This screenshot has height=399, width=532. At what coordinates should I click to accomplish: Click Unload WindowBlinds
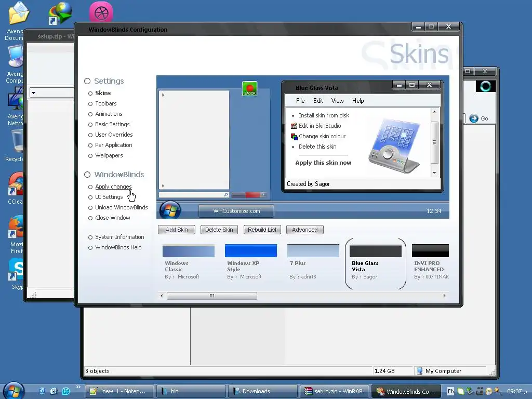coord(122,207)
